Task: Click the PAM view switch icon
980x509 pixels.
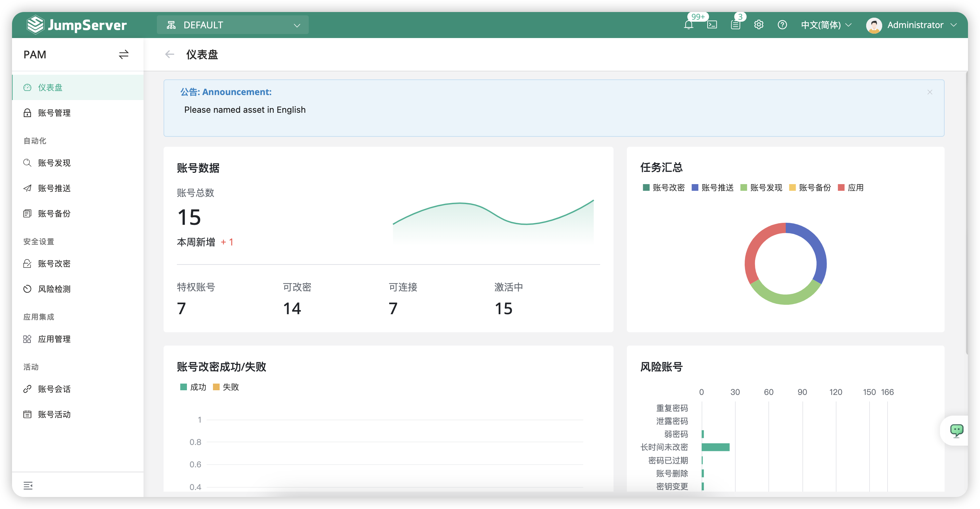Action: click(x=124, y=55)
